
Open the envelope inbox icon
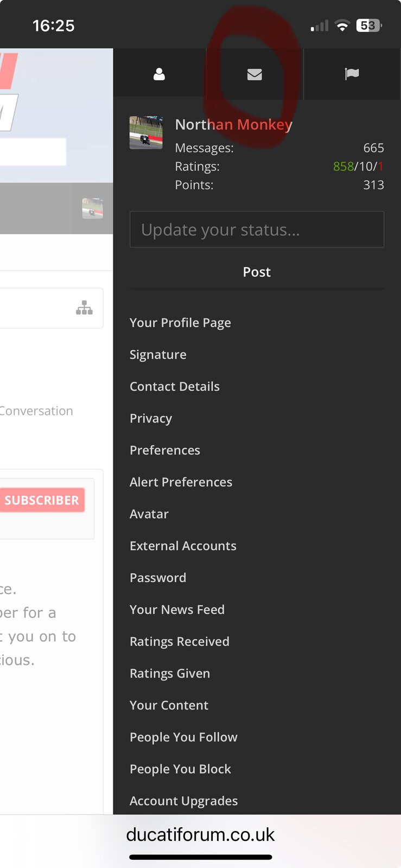(254, 74)
